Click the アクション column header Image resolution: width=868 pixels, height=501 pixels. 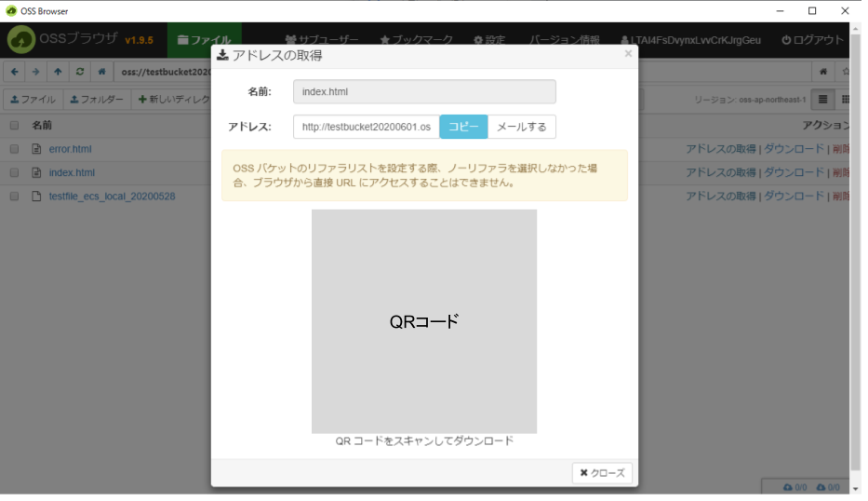click(825, 125)
